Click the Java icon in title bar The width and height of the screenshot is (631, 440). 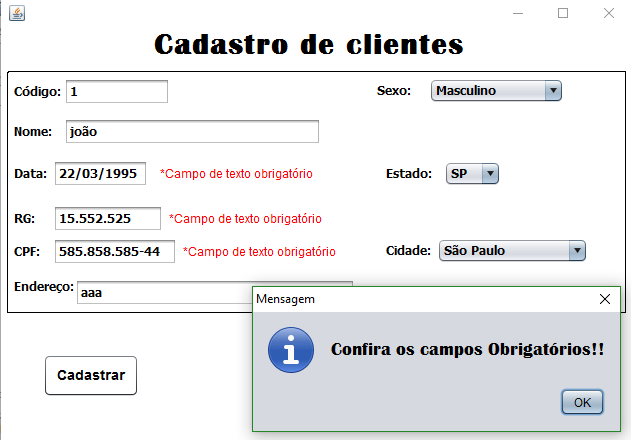pyautogui.click(x=17, y=13)
